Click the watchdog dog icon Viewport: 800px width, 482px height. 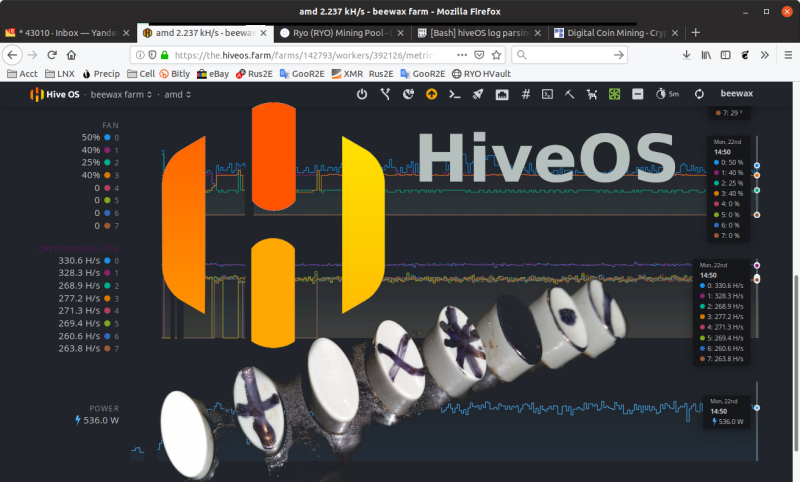[x=592, y=94]
